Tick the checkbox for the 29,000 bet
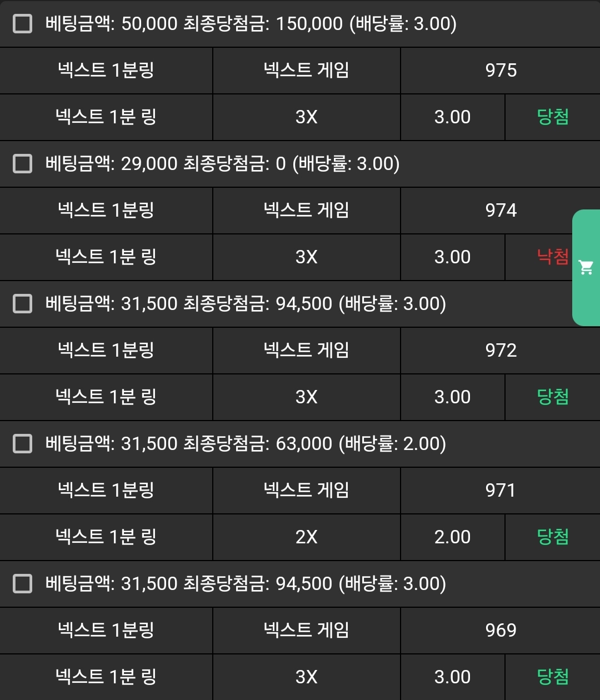Image resolution: width=600 pixels, height=700 pixels. coord(22,164)
